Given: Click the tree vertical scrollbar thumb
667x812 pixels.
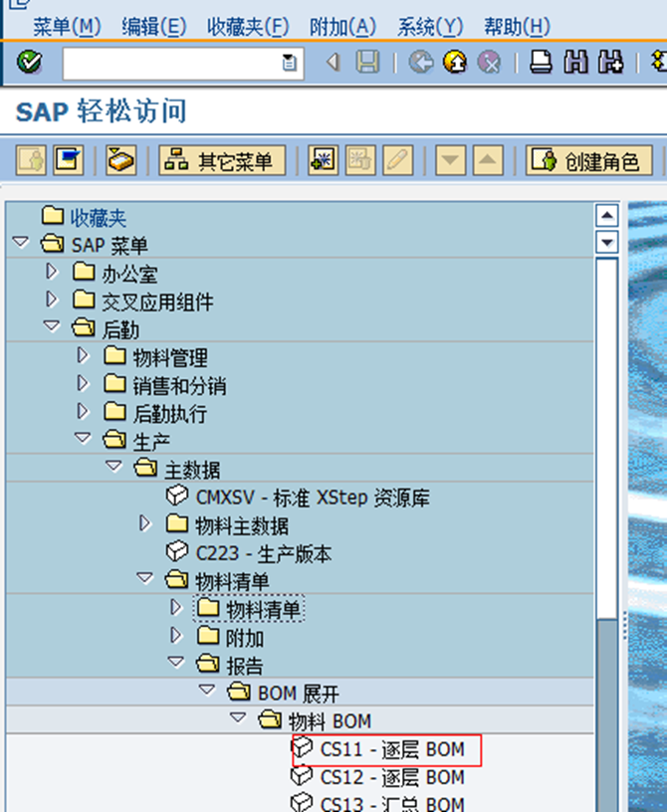Looking at the screenshot, I should point(607,438).
